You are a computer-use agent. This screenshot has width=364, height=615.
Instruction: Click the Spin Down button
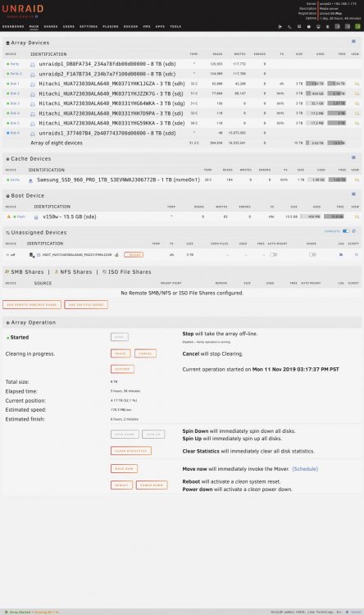(x=125, y=434)
